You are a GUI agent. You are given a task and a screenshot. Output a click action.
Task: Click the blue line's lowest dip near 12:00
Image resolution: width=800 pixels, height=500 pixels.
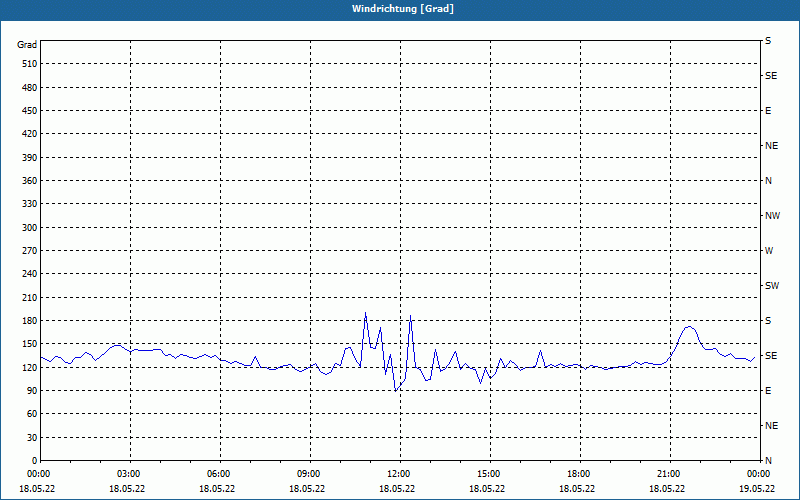[x=395, y=391]
